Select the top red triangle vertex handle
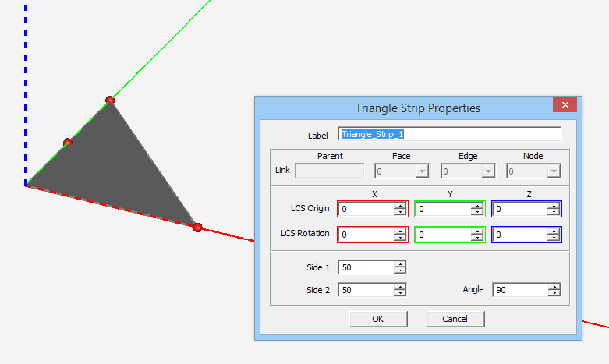This screenshot has height=364, width=609. (110, 100)
